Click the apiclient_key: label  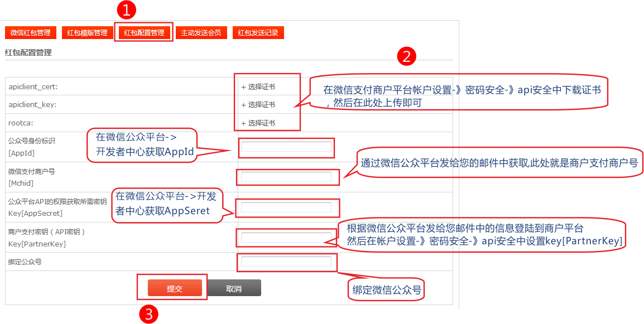pos(32,105)
